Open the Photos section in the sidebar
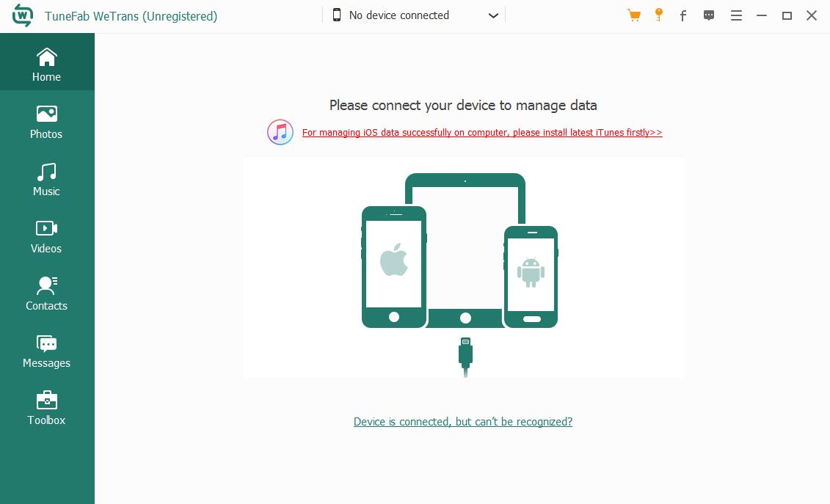This screenshot has width=830, height=504. click(x=46, y=121)
